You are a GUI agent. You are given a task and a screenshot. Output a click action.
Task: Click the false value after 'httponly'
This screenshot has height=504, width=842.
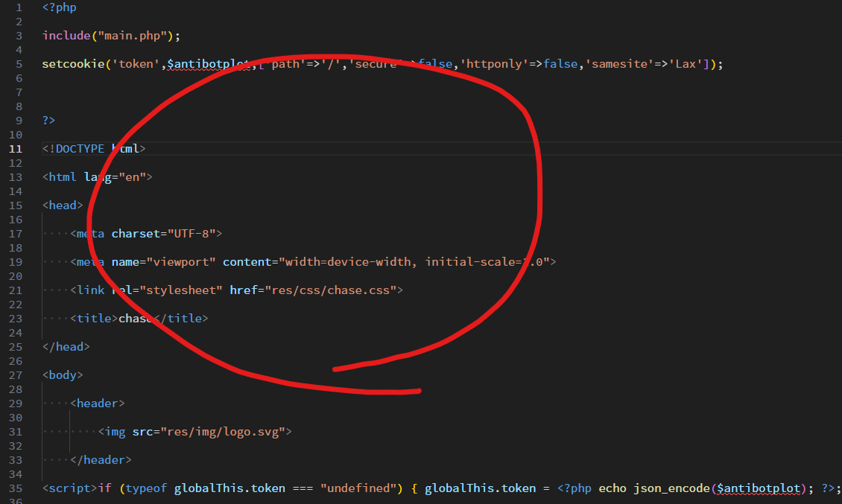pos(560,64)
